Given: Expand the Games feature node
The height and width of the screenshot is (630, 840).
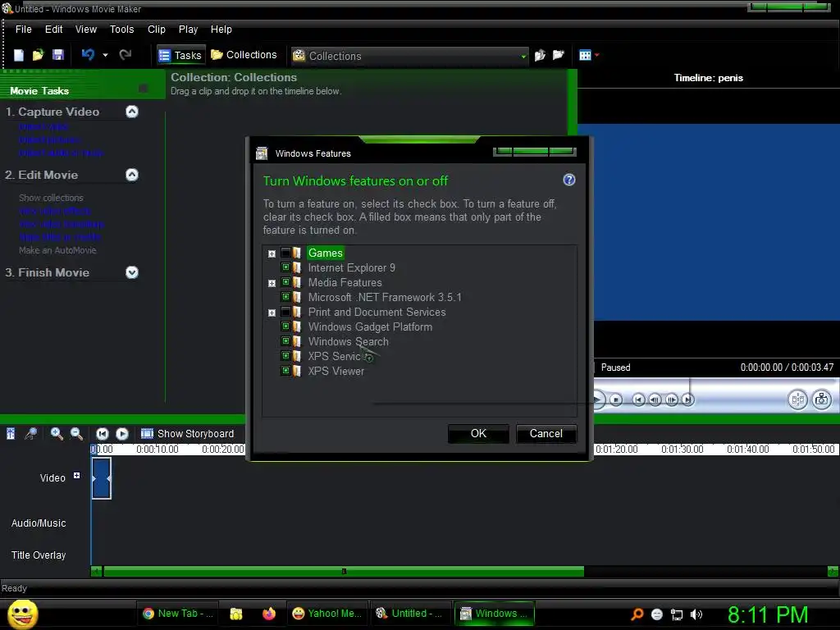Looking at the screenshot, I should [x=272, y=254].
